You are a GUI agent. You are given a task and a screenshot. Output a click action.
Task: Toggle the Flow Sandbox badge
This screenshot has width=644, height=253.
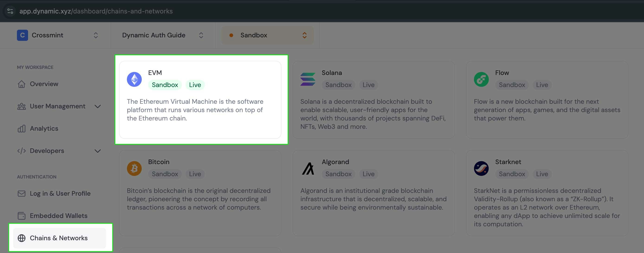[512, 85]
